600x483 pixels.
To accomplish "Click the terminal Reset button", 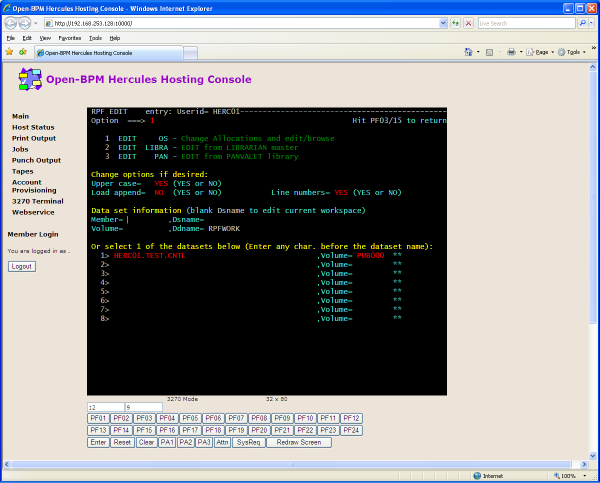I will [x=122, y=442].
